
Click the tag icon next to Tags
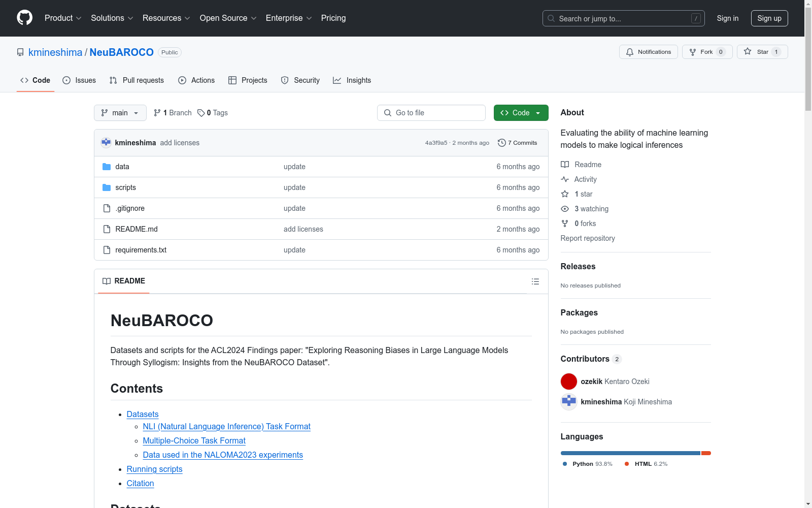[x=201, y=113]
